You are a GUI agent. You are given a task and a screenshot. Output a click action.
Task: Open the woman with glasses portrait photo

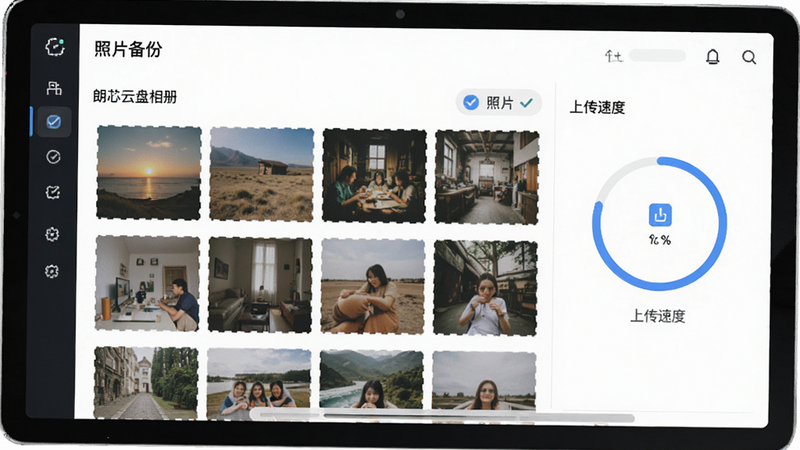click(484, 381)
